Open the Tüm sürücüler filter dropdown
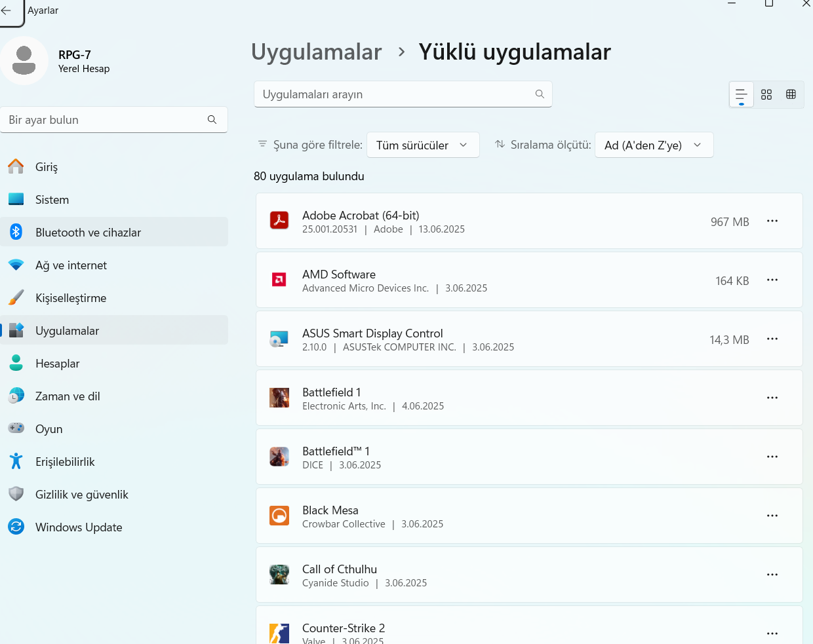 click(423, 145)
